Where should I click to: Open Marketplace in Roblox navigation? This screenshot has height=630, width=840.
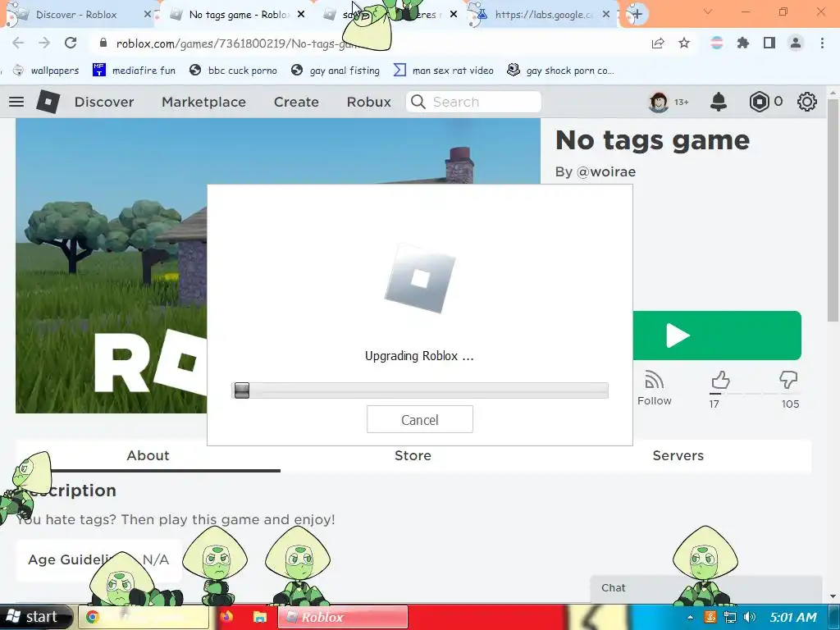203,102
